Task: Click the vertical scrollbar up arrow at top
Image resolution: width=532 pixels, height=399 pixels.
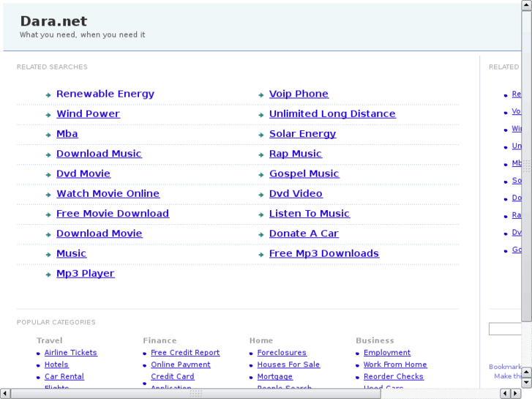Action: pos(527,5)
